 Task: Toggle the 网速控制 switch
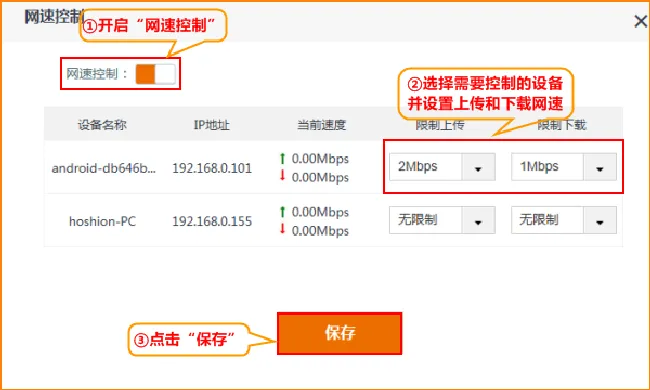[155, 75]
